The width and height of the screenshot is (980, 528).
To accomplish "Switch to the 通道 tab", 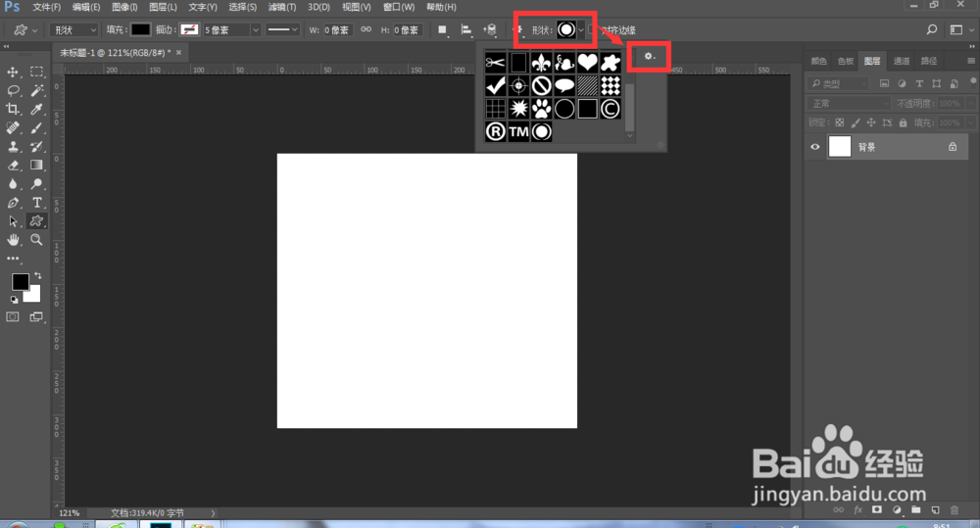I will [x=902, y=61].
